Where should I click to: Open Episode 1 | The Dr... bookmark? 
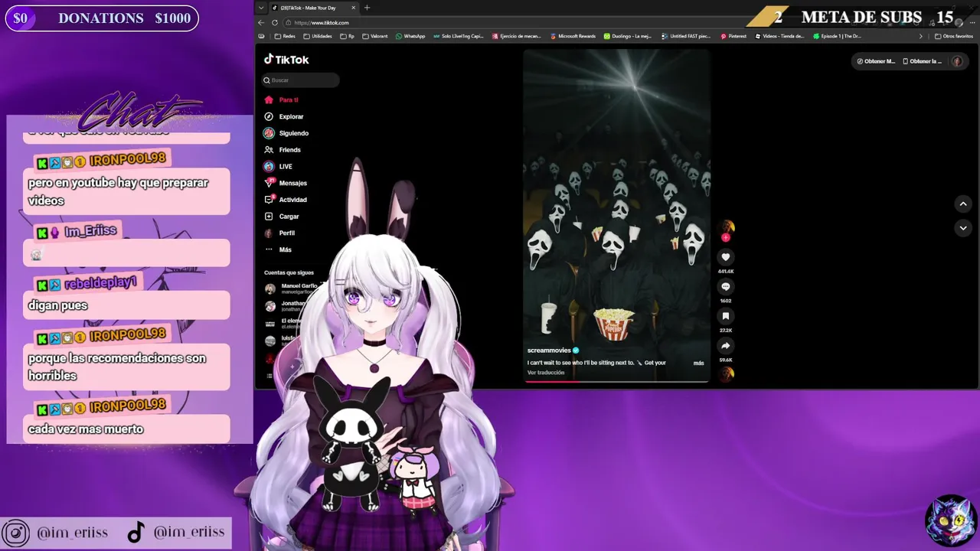point(837,36)
